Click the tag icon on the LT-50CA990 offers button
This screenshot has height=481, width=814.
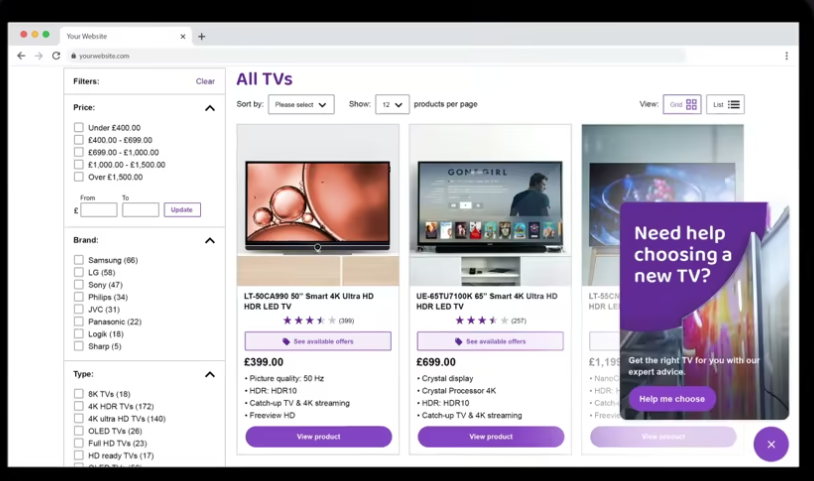[x=286, y=341]
